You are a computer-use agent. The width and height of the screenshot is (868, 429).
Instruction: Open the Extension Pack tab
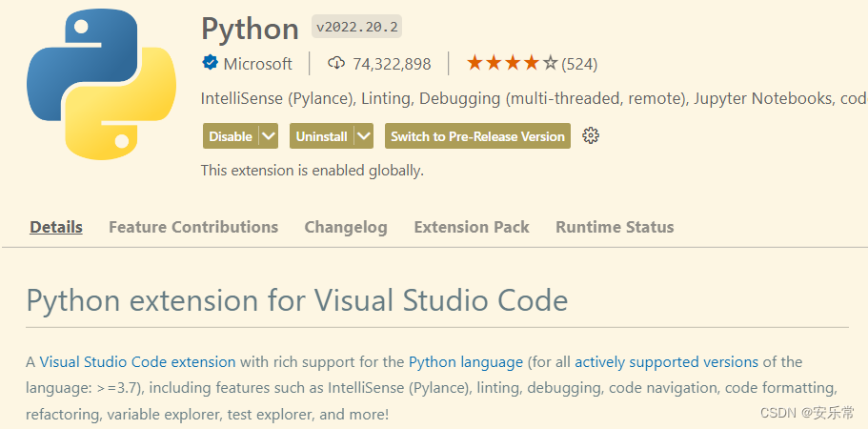472,227
